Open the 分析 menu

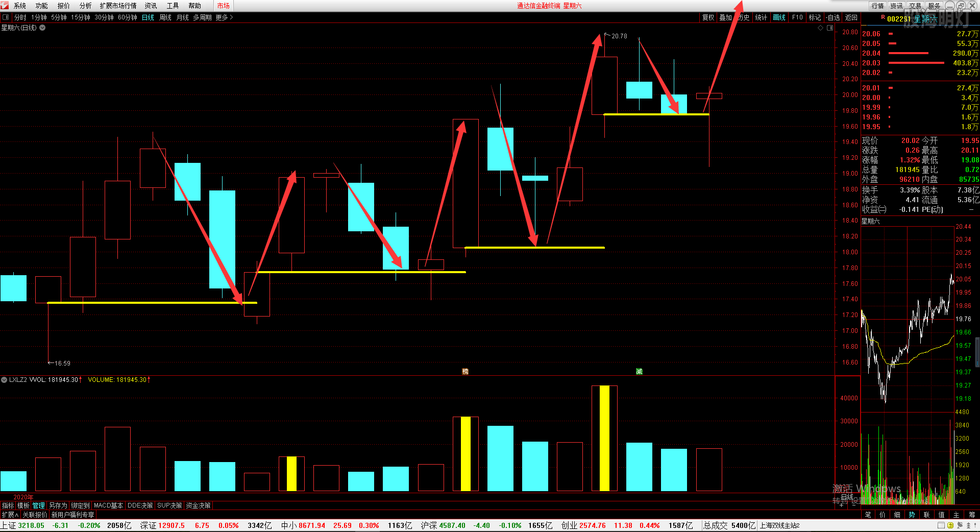pyautogui.click(x=86, y=6)
